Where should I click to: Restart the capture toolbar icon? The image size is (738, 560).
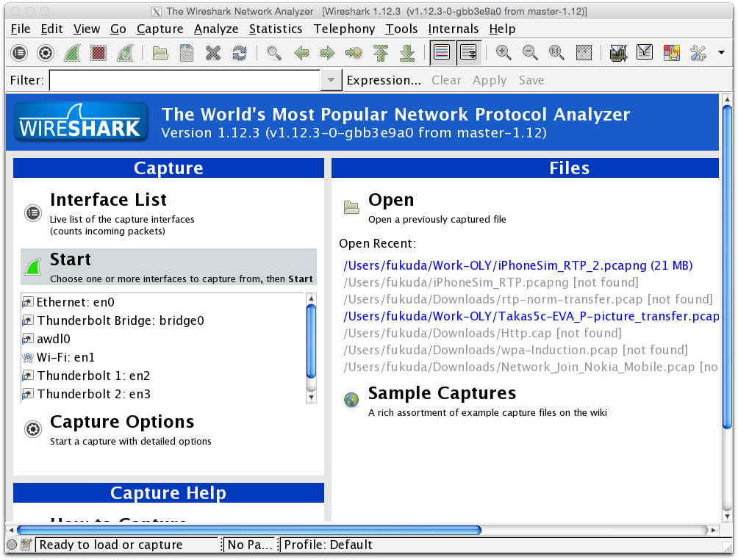point(125,53)
